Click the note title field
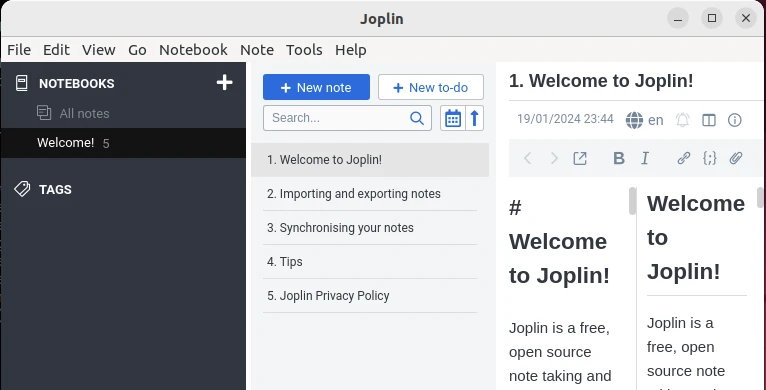 point(637,81)
